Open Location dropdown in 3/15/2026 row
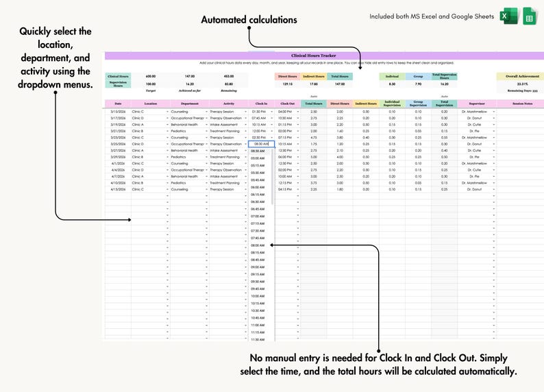This screenshot has width=544, height=392. point(167,112)
